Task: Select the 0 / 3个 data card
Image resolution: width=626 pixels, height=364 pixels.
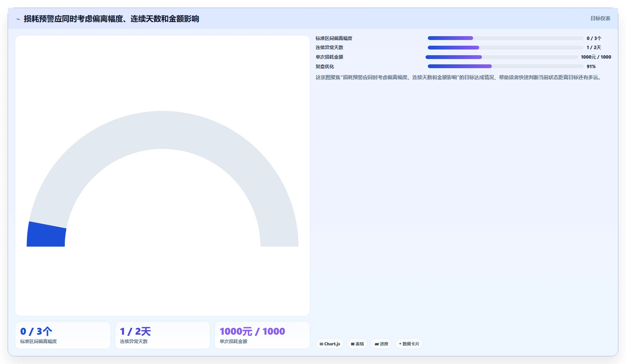Action: (x=63, y=335)
